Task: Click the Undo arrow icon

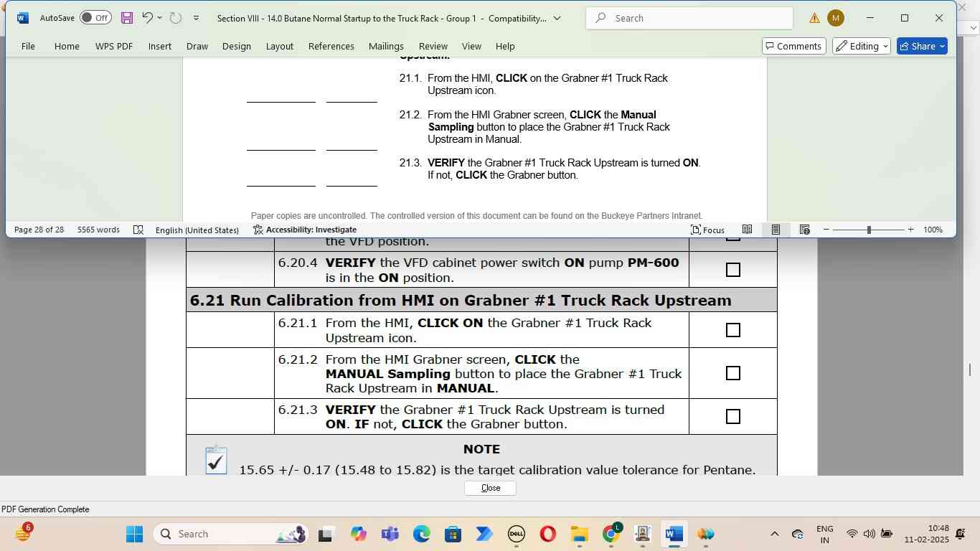Action: pos(147,18)
